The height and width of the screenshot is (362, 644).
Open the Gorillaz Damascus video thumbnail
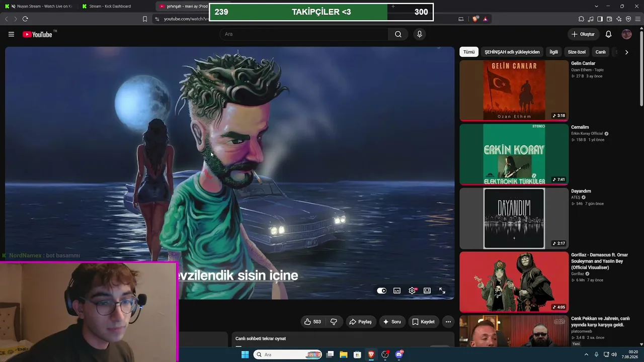point(514,282)
